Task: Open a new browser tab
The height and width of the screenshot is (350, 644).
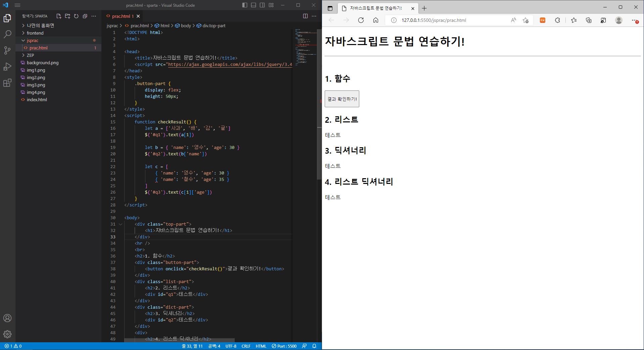Action: tap(424, 8)
